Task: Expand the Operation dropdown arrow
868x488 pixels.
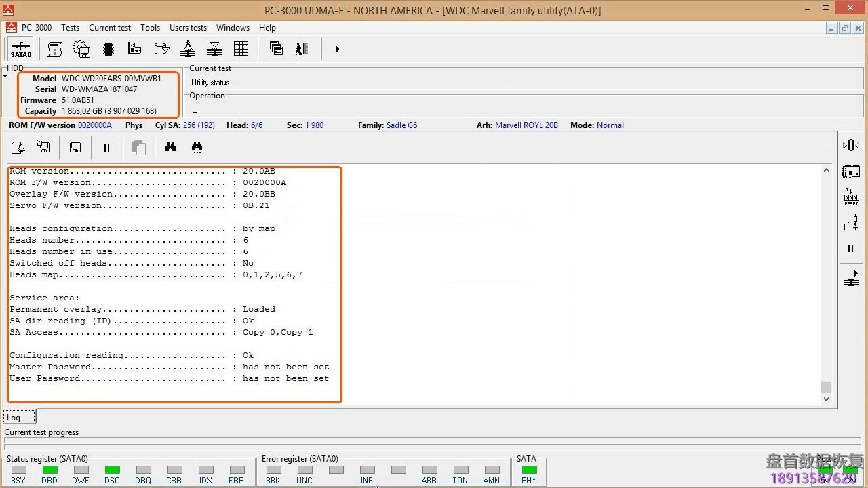Action: 195,112
